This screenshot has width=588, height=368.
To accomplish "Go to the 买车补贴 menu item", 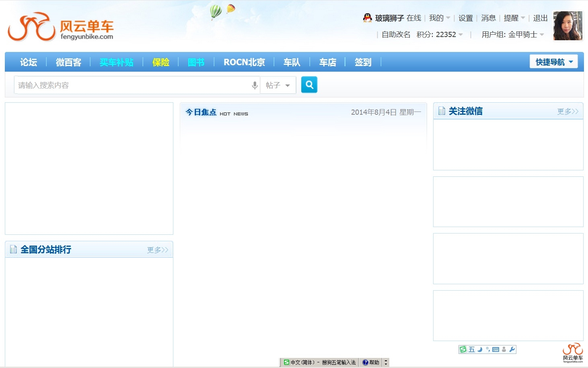I will pyautogui.click(x=116, y=62).
